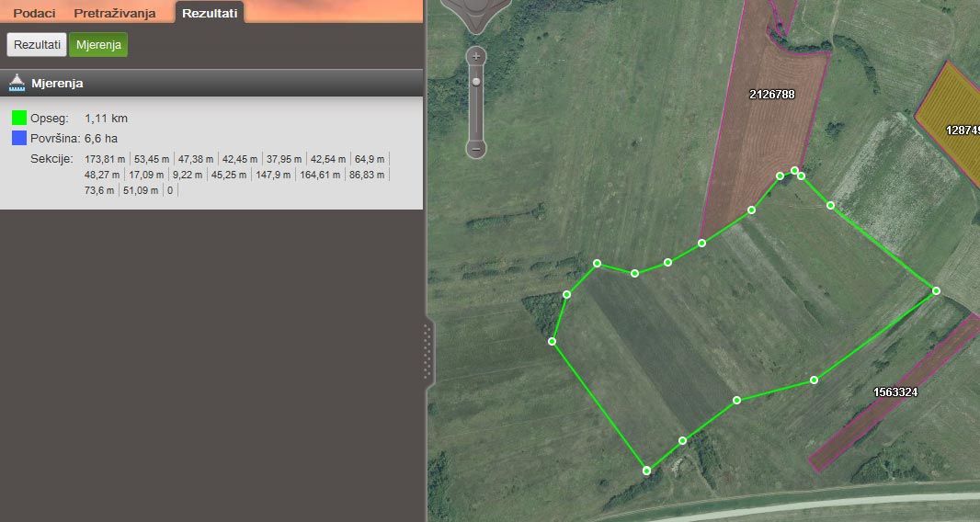This screenshot has height=522, width=980.
Task: Click the Mjerenja panel header icon
Action: [17, 83]
